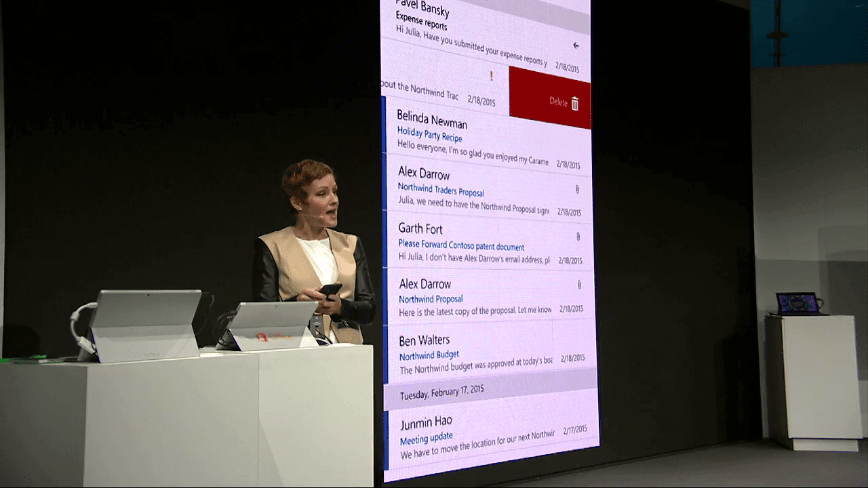Click the attachment paperclip on Northwind Traders Proposal email
The width and height of the screenshot is (868, 488).
click(577, 189)
